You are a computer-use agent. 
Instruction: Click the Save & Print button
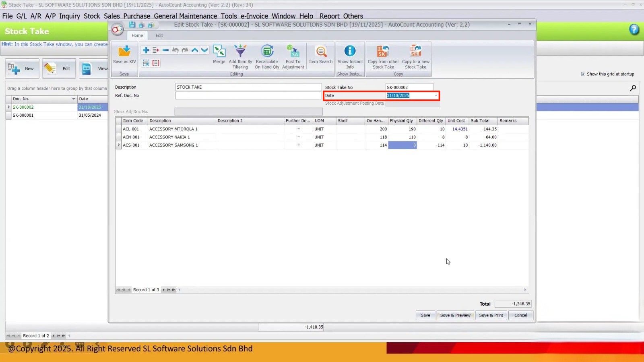tap(491, 315)
